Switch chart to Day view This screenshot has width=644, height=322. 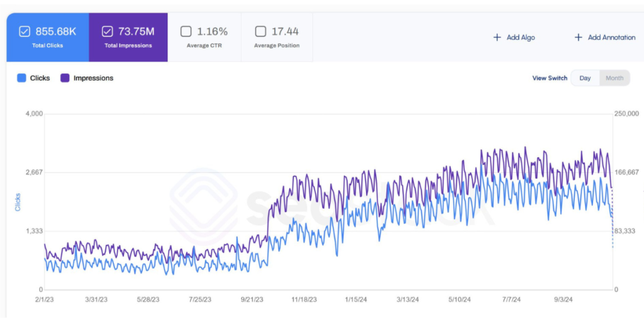[585, 78]
